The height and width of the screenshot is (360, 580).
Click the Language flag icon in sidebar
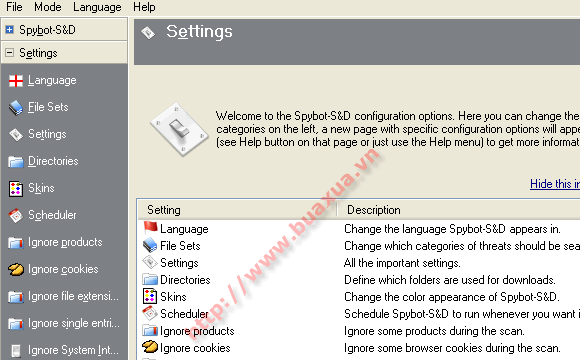[16, 81]
